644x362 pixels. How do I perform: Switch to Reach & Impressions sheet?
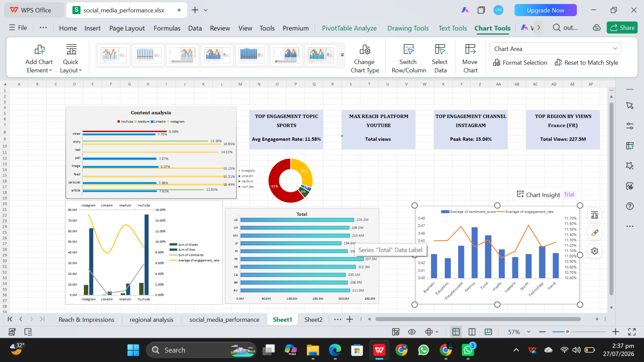tap(87, 319)
